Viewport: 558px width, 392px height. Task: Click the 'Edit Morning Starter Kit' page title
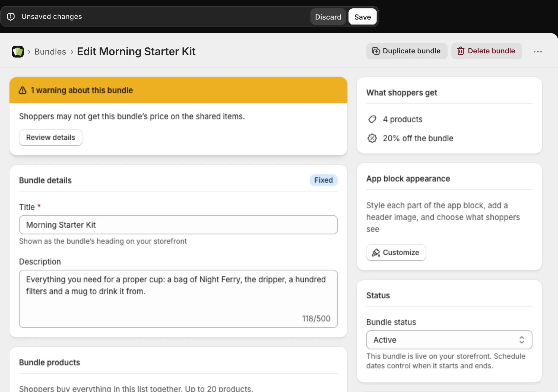[x=136, y=52]
